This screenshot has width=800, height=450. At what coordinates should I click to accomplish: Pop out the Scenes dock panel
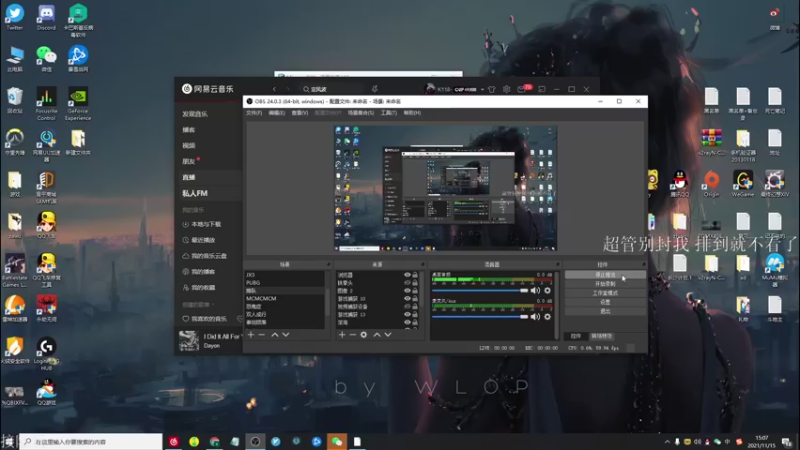pos(328,264)
